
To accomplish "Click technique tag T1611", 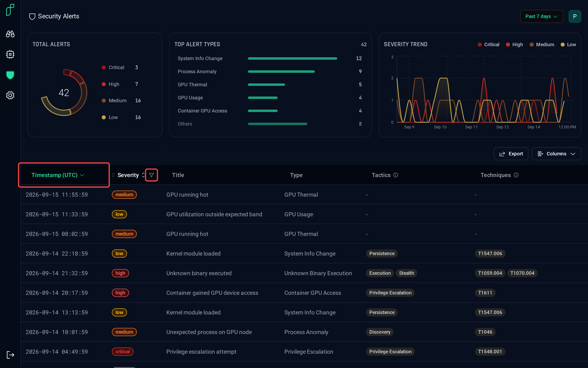I will [x=485, y=293].
